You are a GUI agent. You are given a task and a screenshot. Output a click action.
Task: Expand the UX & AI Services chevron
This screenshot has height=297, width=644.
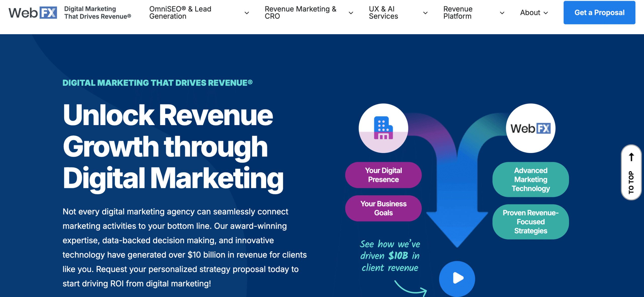point(425,13)
